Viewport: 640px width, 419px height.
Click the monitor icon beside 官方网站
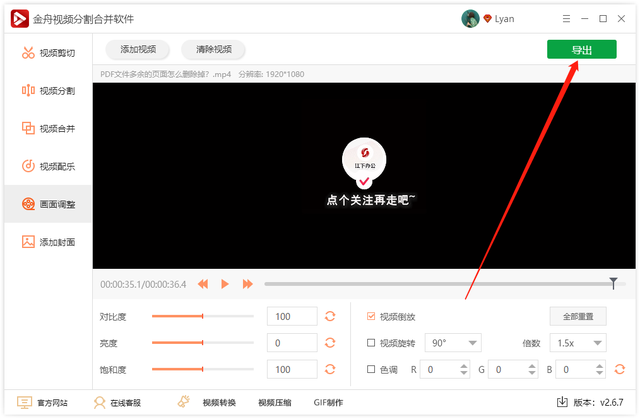(x=24, y=403)
